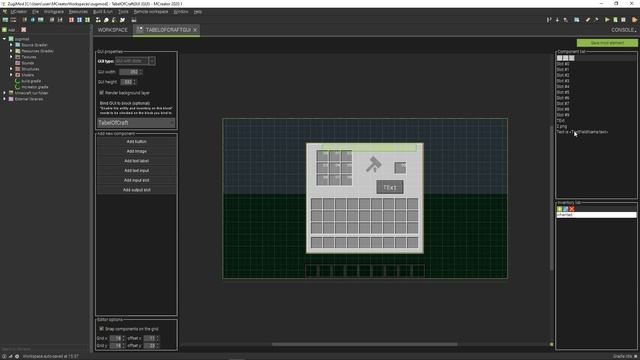Switch to the WORKSPACE tab
Screen dimensions: 640x360
point(113,30)
